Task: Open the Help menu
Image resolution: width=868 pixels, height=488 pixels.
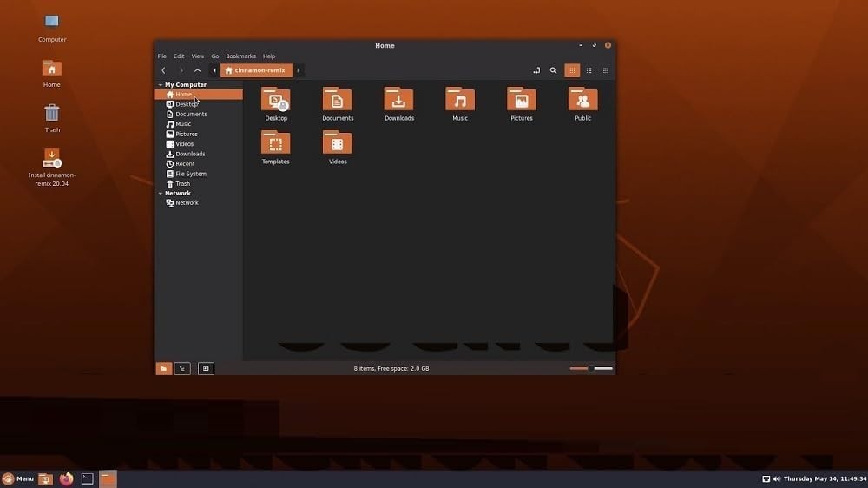Action: [x=269, y=56]
